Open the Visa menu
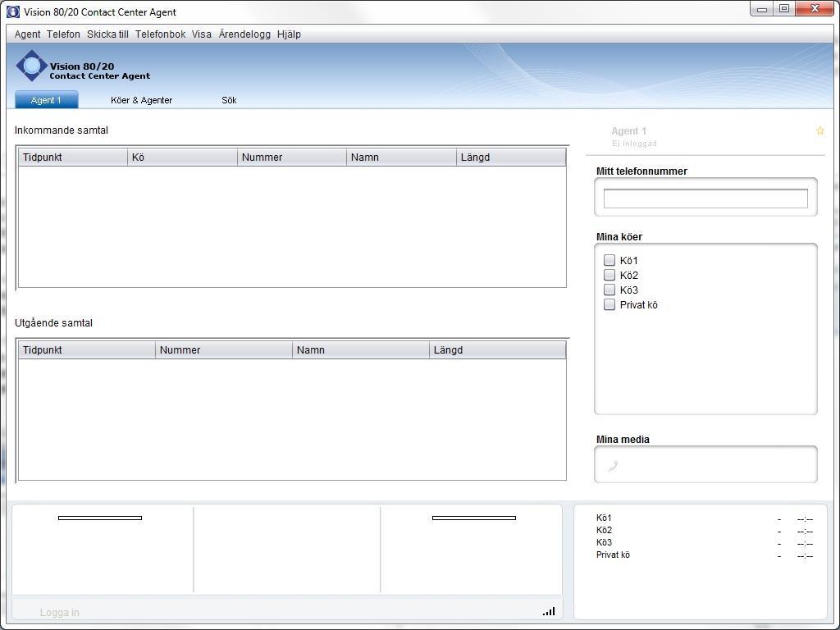The width and height of the screenshot is (840, 630). pyautogui.click(x=202, y=34)
